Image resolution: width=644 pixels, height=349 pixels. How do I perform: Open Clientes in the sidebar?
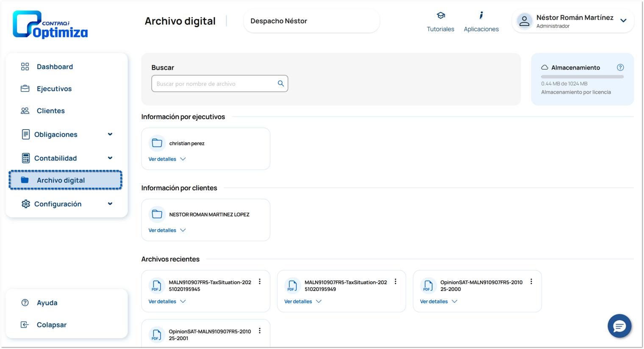pyautogui.click(x=50, y=111)
